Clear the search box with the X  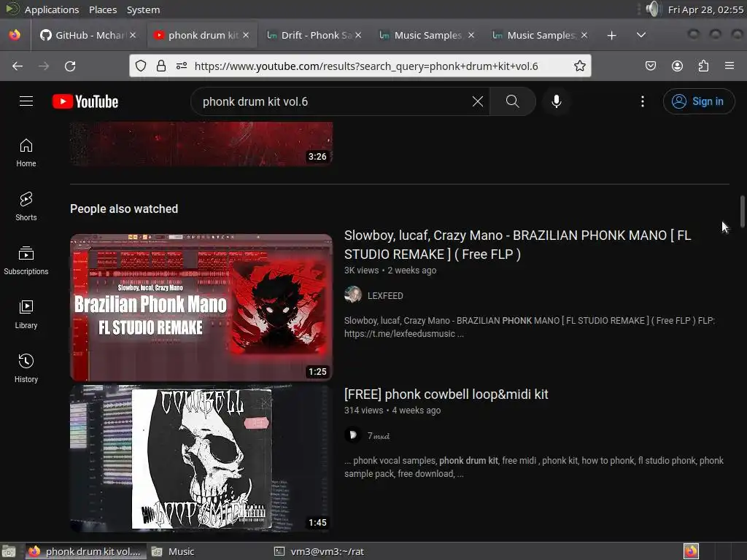pyautogui.click(x=477, y=101)
